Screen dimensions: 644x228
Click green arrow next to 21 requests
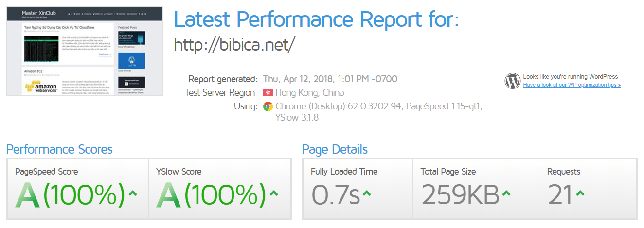pyautogui.click(x=579, y=193)
